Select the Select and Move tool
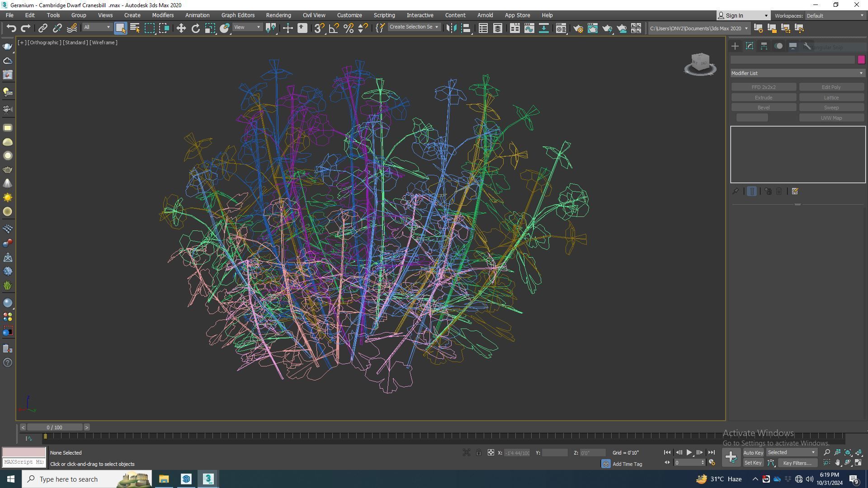The height and width of the screenshot is (488, 868). point(181,28)
